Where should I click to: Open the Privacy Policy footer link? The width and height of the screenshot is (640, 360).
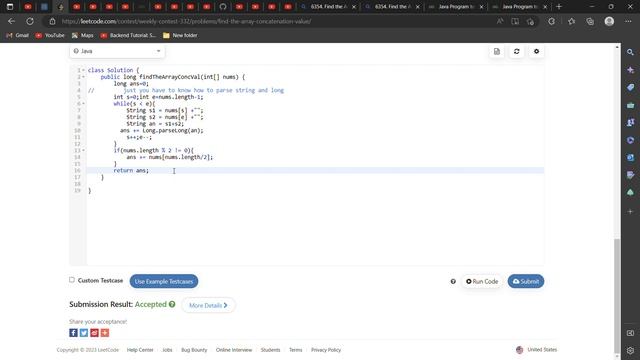326,350
